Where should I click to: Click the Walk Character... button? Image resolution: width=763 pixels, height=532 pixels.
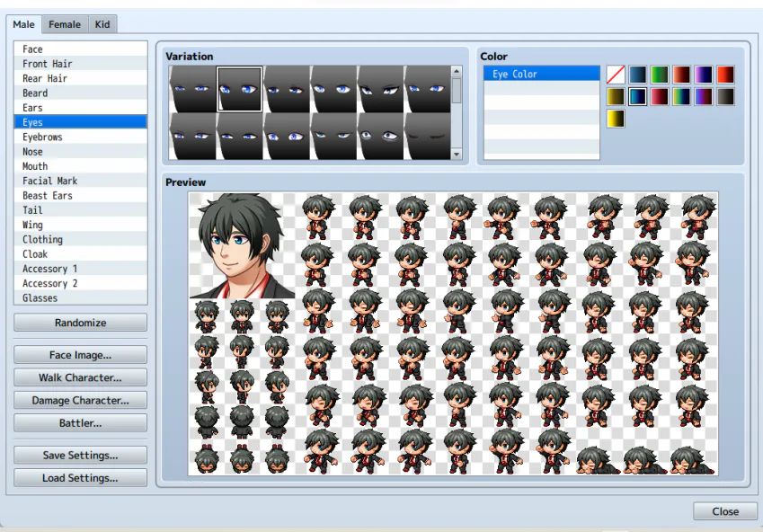click(80, 377)
